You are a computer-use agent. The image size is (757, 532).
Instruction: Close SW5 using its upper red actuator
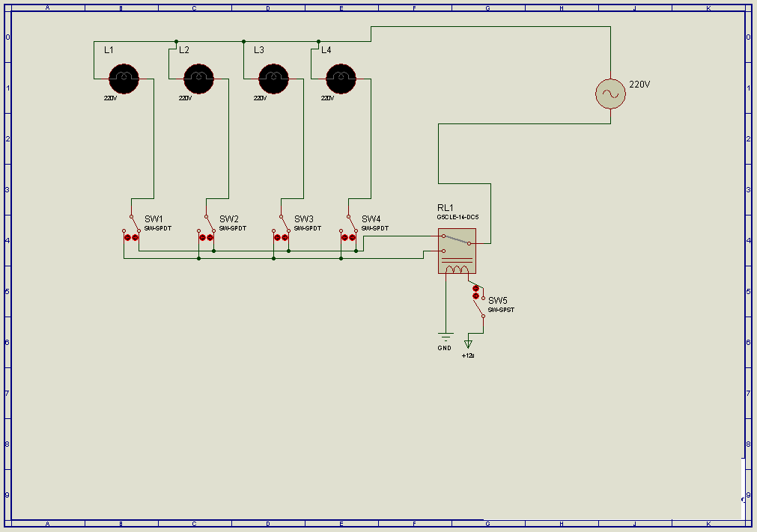click(x=475, y=288)
